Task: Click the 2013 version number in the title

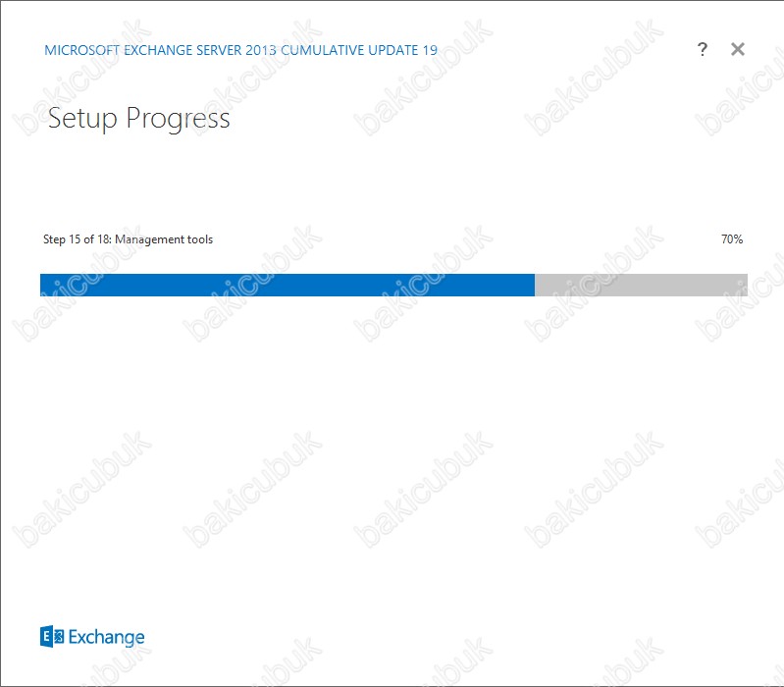Action: [260, 50]
